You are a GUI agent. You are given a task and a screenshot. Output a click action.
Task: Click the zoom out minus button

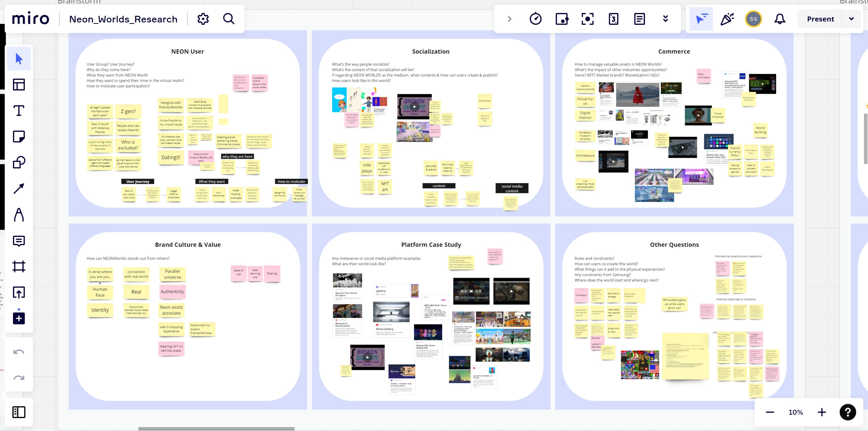point(770,412)
